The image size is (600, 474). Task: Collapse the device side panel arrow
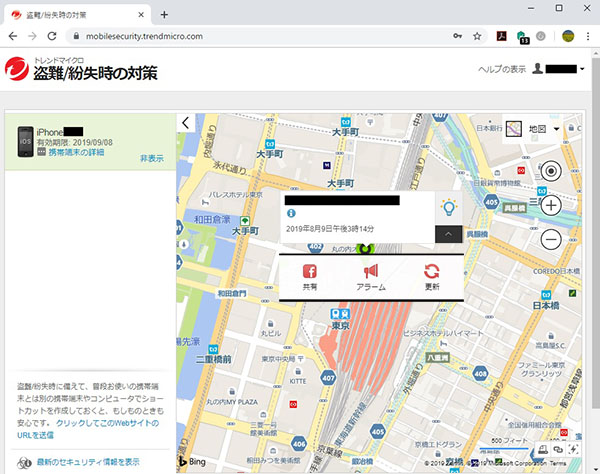click(186, 123)
